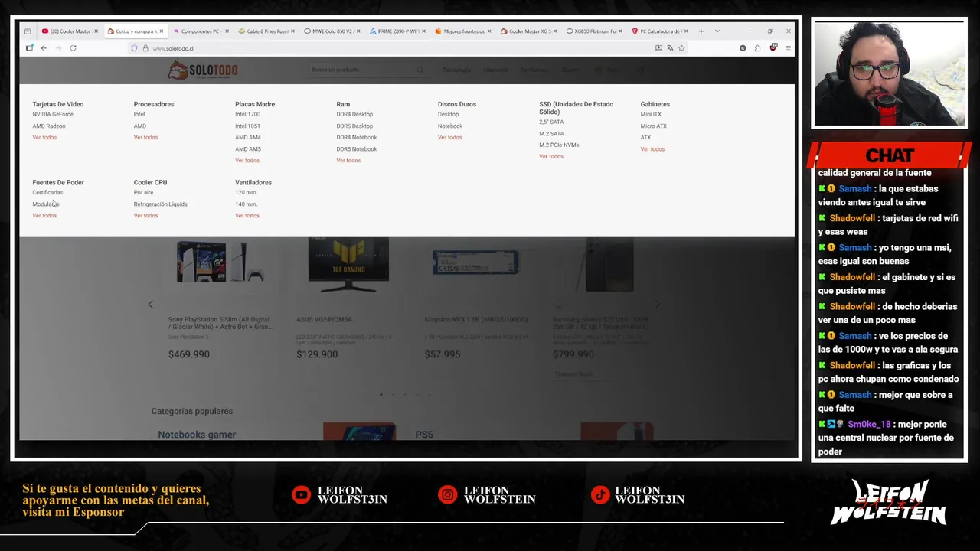The height and width of the screenshot is (551, 980).
Task: Open the browser extensions puzzle icon
Action: tap(757, 48)
